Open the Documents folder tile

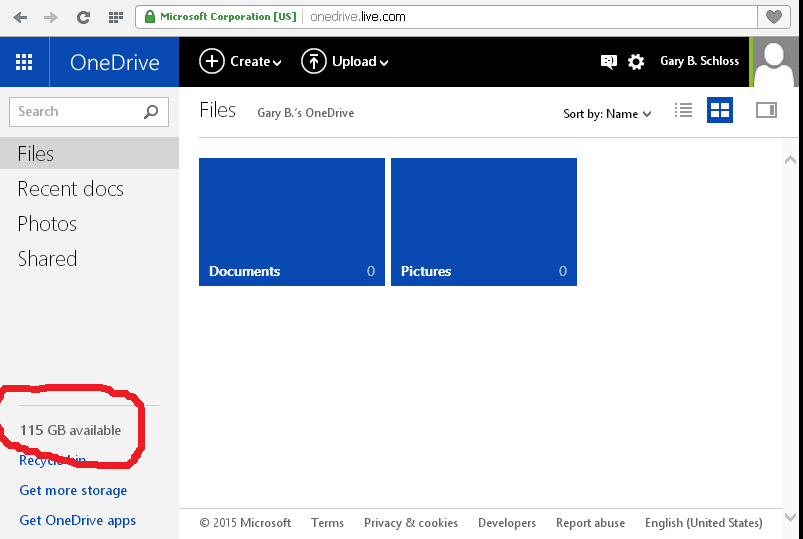pos(292,222)
